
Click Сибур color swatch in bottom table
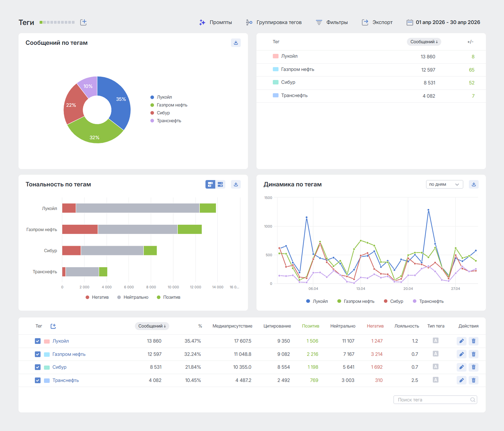[x=47, y=367]
